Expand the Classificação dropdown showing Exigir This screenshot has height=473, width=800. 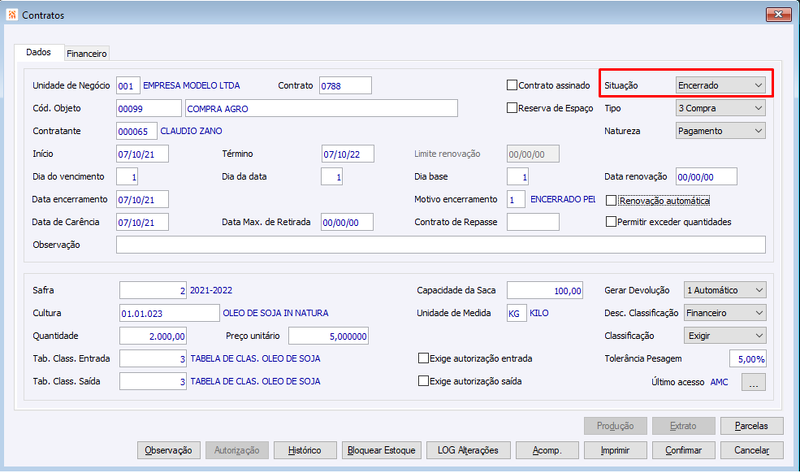[724, 336]
